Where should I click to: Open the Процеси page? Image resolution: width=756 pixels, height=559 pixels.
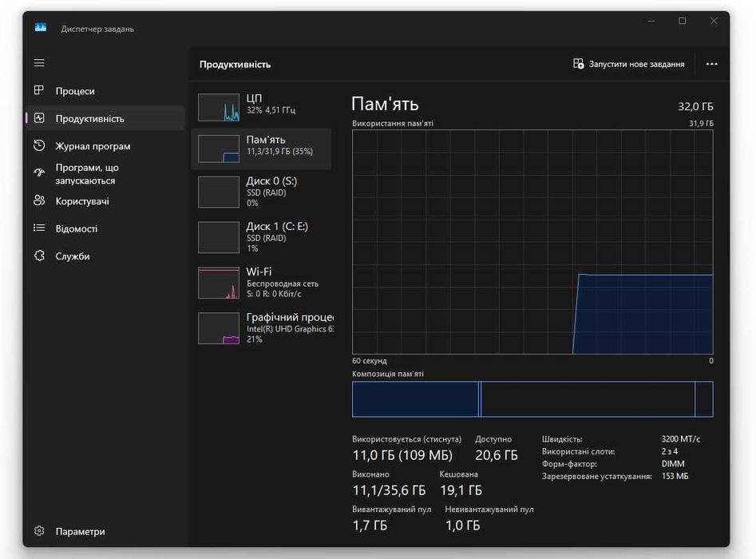click(105, 91)
